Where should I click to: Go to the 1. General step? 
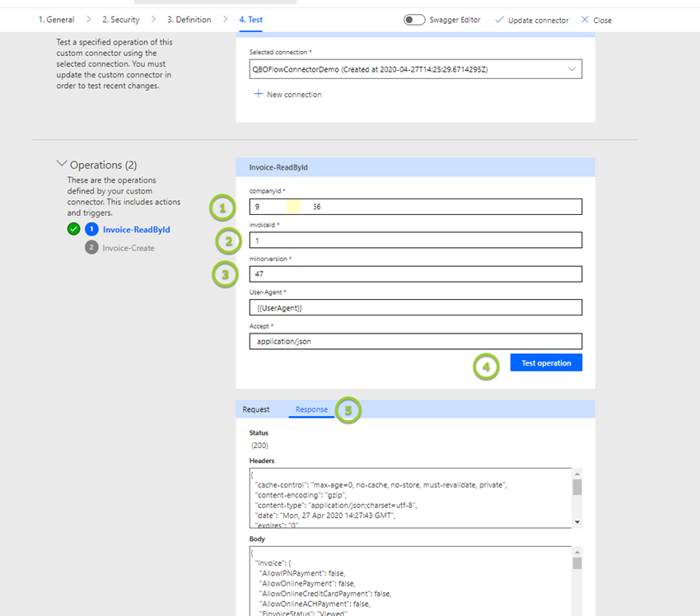[56, 20]
